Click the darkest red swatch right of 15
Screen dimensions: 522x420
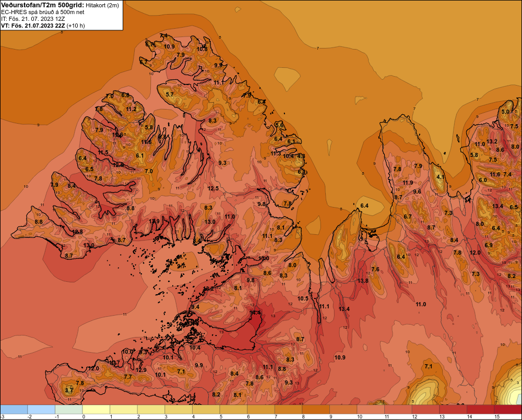[x=508, y=410]
